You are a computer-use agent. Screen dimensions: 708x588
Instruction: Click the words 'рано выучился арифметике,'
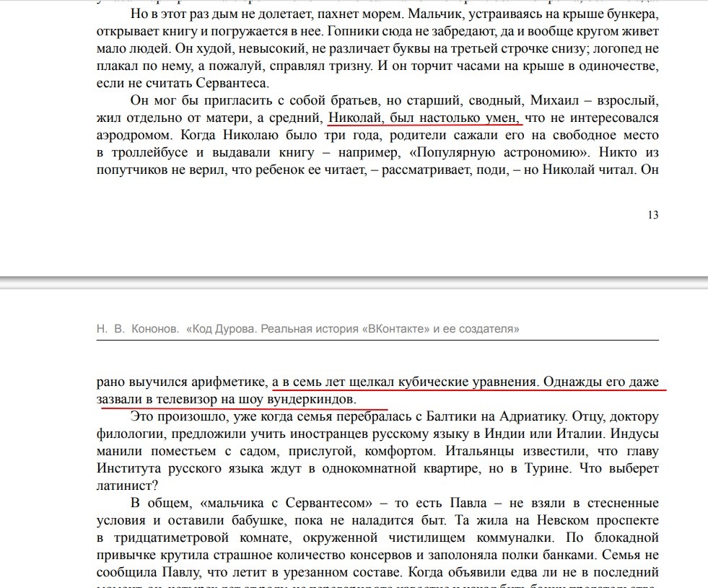point(183,382)
